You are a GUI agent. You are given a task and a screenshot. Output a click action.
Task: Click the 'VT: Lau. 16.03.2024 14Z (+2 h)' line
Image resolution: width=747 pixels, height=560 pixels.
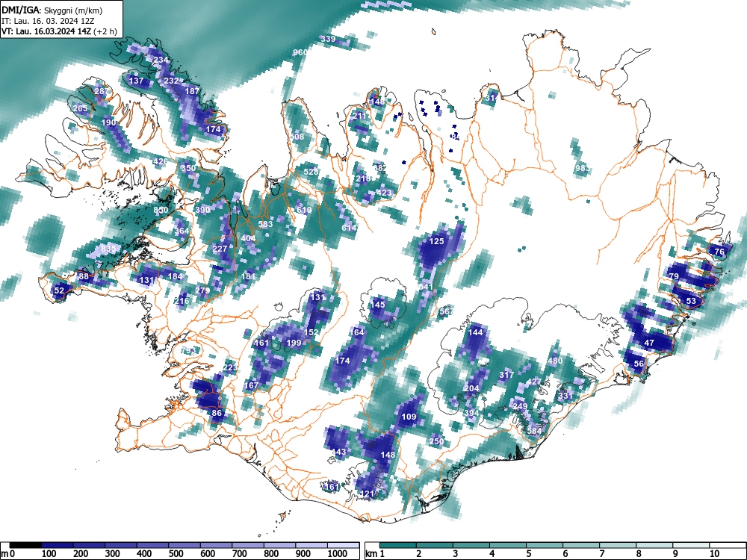[59, 31]
